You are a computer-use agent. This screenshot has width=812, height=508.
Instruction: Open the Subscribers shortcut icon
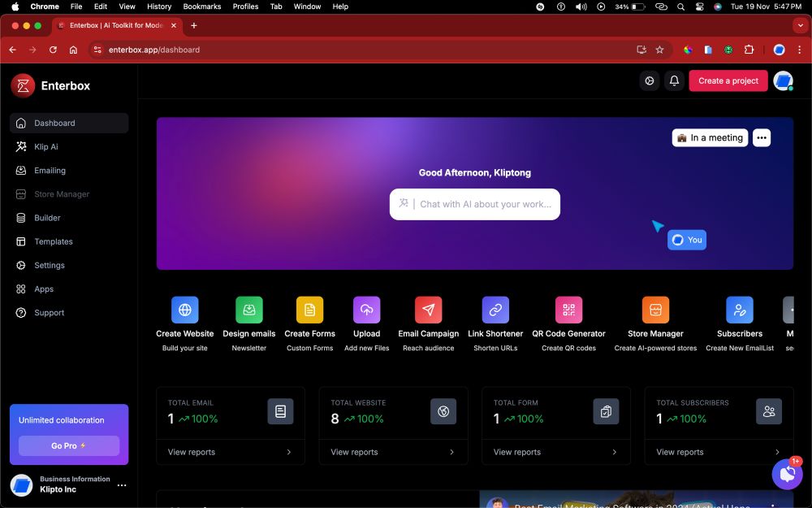click(740, 310)
